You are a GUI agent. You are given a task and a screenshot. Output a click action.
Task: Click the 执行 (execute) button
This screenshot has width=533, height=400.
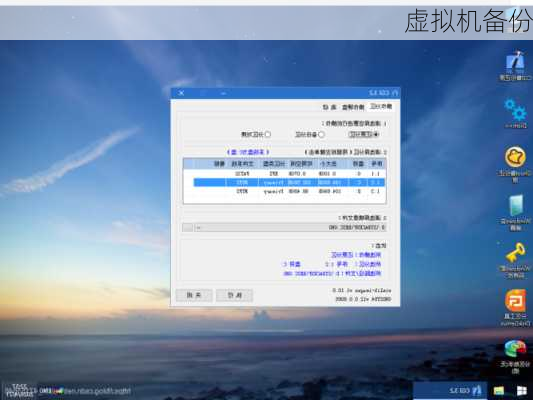[235, 295]
